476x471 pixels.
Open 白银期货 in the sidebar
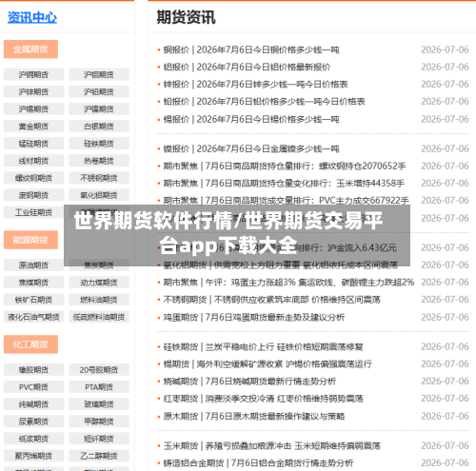click(99, 127)
